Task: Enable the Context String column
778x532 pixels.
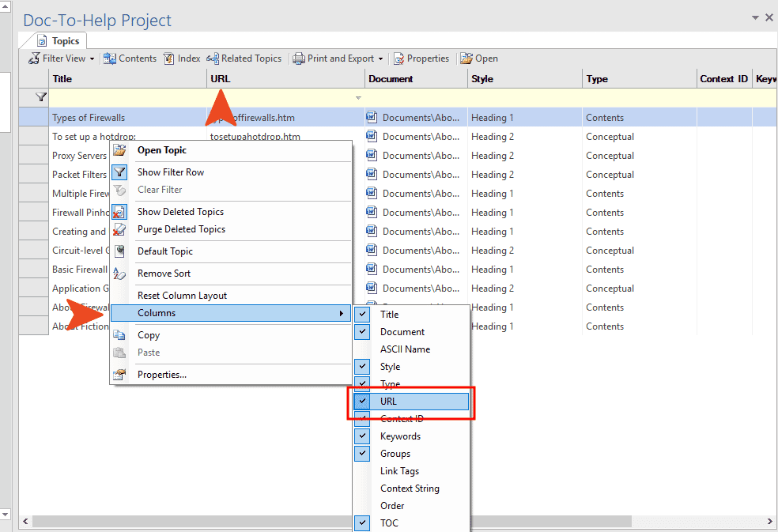Action: [x=410, y=489]
